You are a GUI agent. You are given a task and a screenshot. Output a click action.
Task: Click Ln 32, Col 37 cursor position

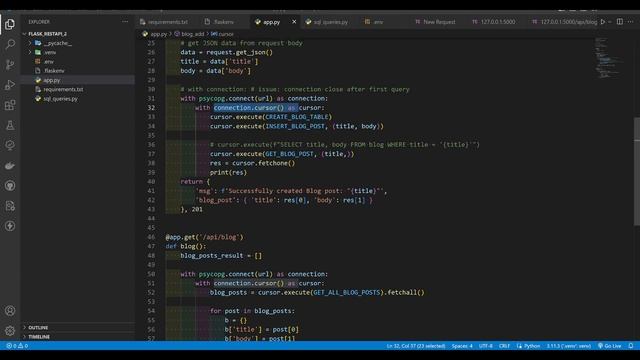416,346
